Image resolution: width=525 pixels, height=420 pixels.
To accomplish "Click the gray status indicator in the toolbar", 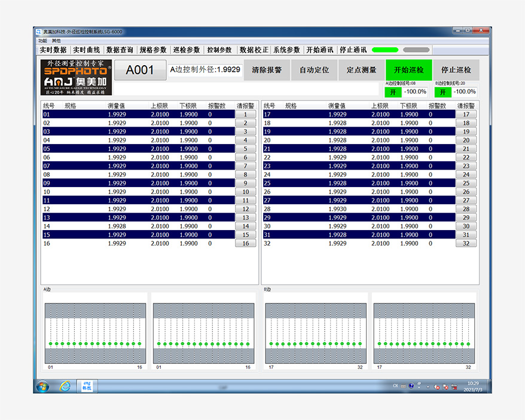I will coord(416,50).
